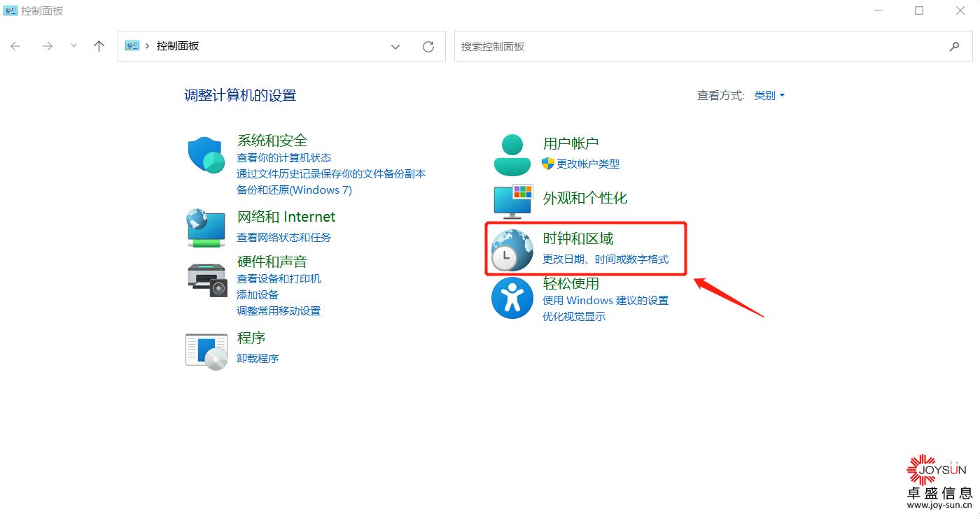Open the Ease of Access icon
980x514 pixels.
pos(512,298)
